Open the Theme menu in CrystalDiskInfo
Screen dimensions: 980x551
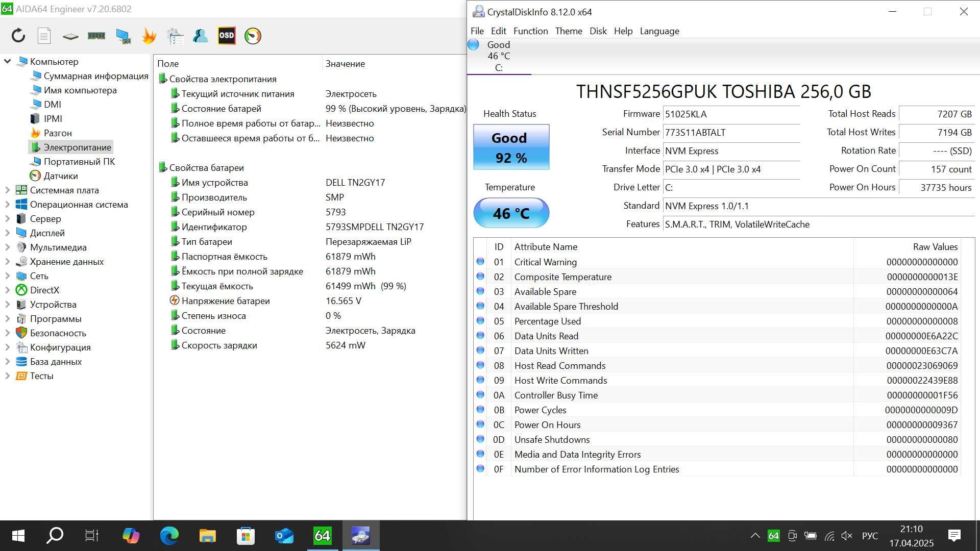(x=569, y=31)
